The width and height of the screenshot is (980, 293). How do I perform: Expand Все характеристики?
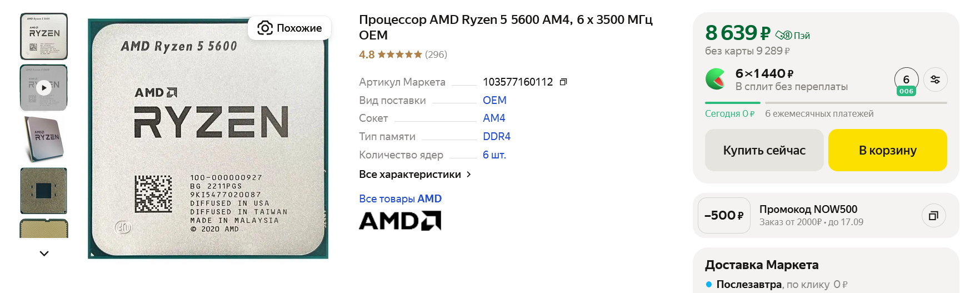pos(415,175)
